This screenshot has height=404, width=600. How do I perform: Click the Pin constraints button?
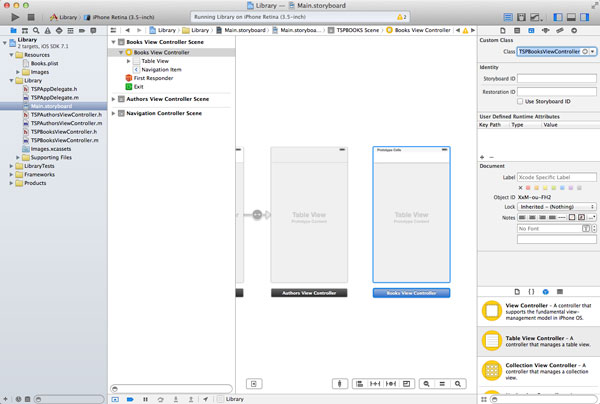tap(375, 384)
